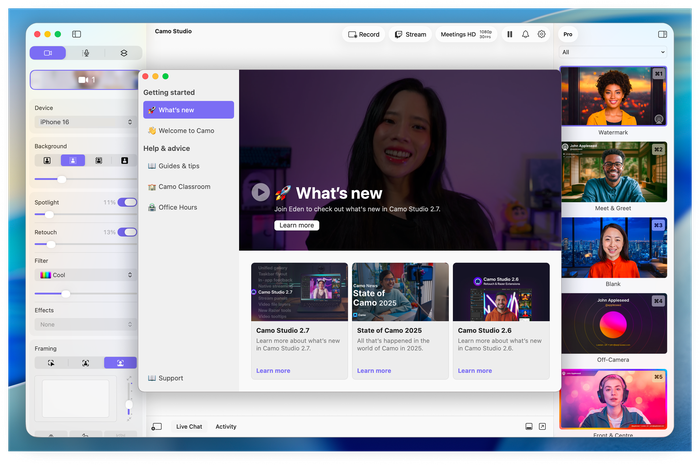Image resolution: width=700 pixels, height=465 pixels.
Task: Turn off the Retouch toggle
Action: [x=127, y=232]
